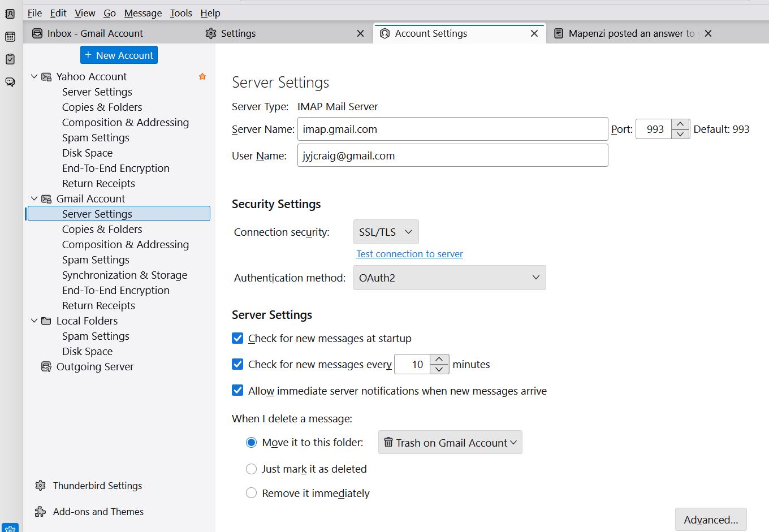769x532 pixels.
Task: Open the Tasks view from the sidebar
Action: (10, 59)
